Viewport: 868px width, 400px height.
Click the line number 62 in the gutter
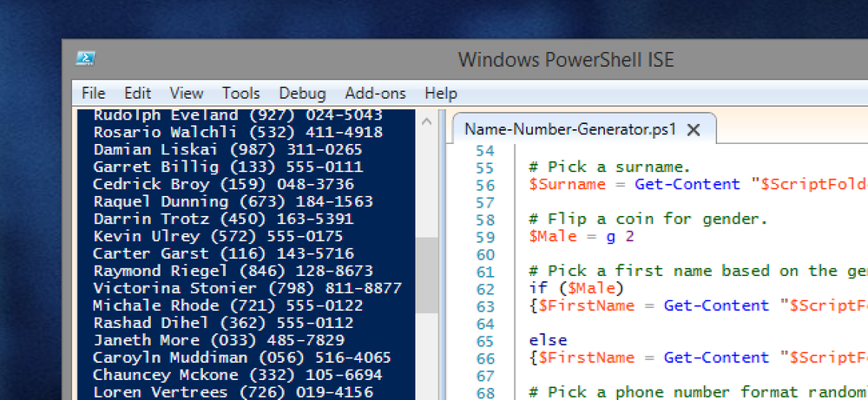tap(485, 289)
